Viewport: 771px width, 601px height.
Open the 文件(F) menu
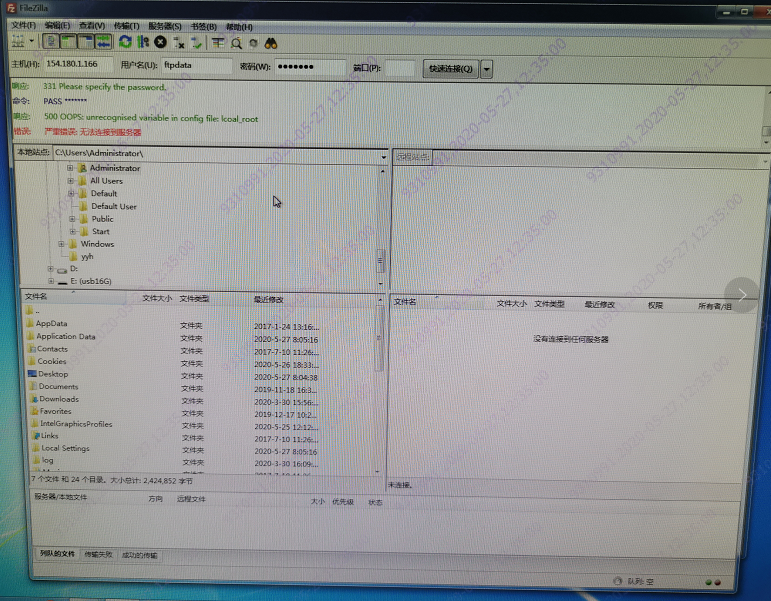[24, 25]
